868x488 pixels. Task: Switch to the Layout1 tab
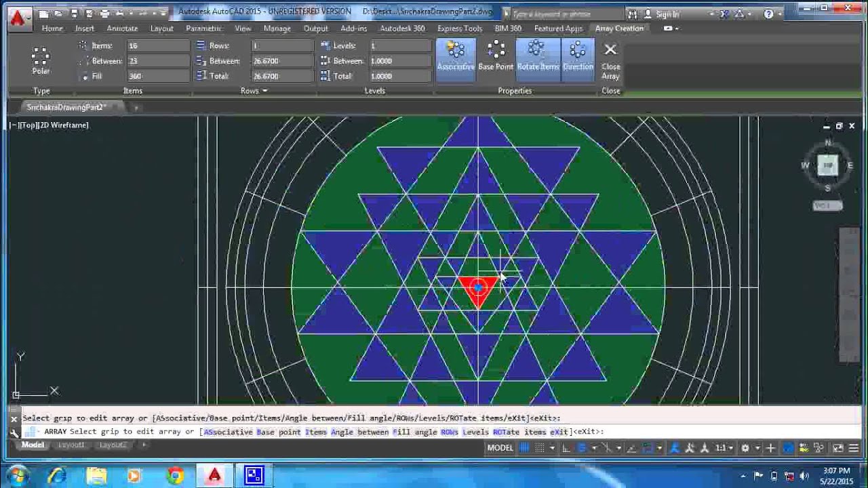click(71, 445)
